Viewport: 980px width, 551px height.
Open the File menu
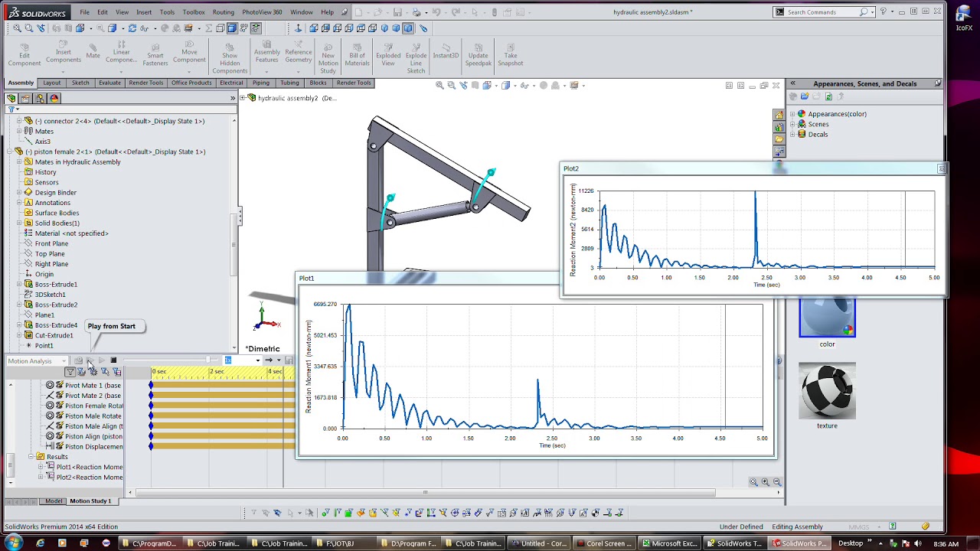click(84, 12)
